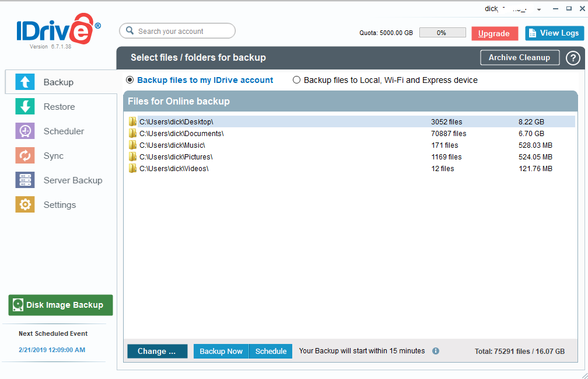The width and height of the screenshot is (588, 379).
Task: Select the C:\Users\dick\Music\ row
Action: click(x=351, y=145)
